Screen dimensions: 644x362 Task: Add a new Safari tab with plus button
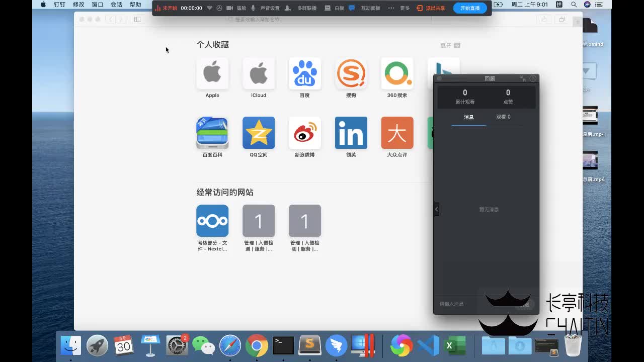[x=578, y=22]
